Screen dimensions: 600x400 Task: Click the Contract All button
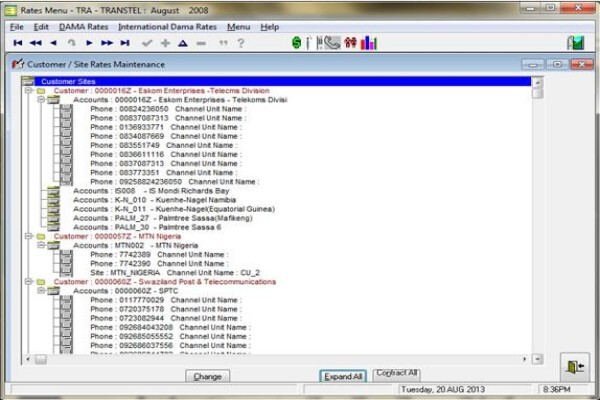396,374
